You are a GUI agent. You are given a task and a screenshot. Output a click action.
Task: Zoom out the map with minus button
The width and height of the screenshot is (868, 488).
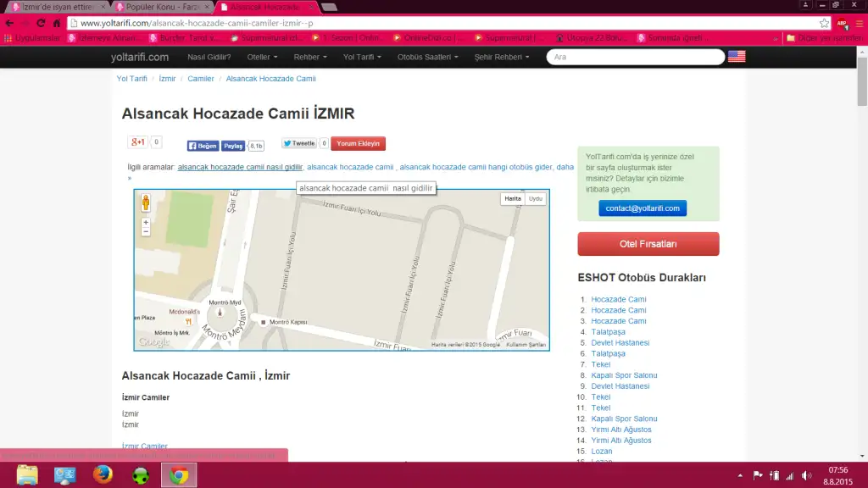pyautogui.click(x=146, y=230)
